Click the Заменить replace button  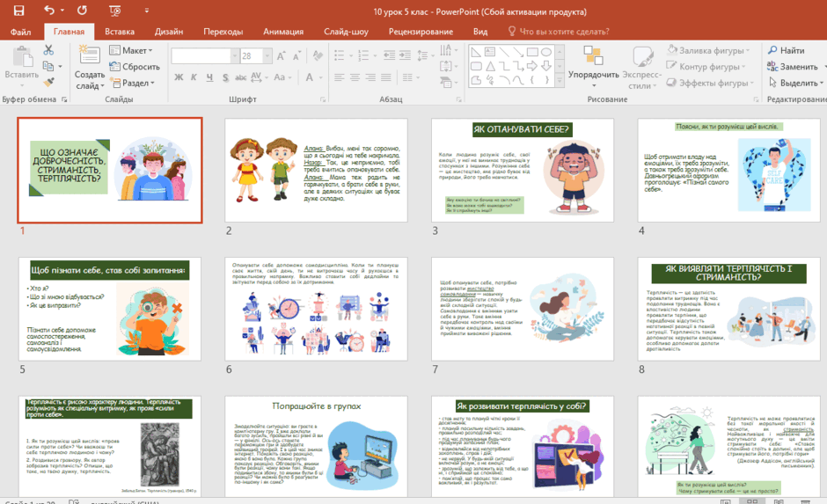coord(792,67)
